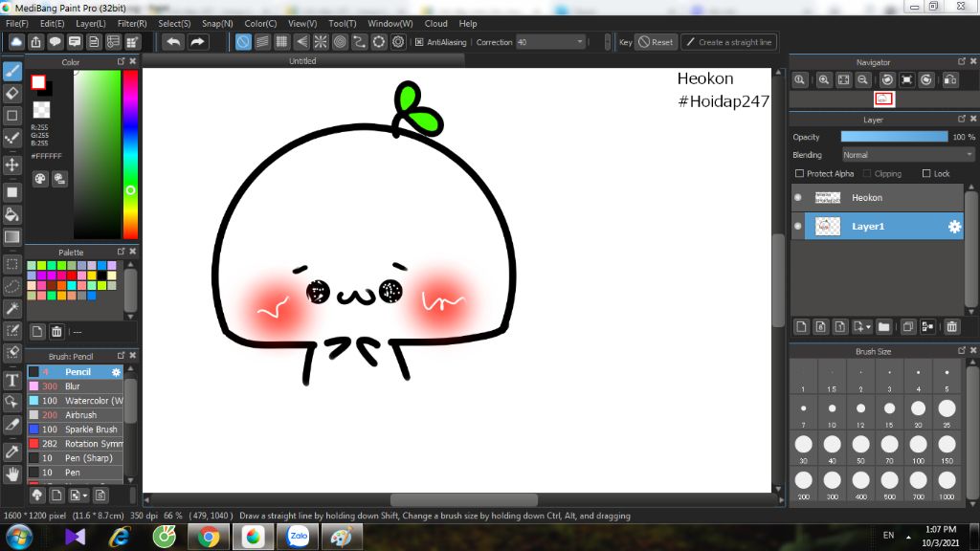The width and height of the screenshot is (980, 551).
Task: Click Create a straight line button
Action: tap(728, 42)
